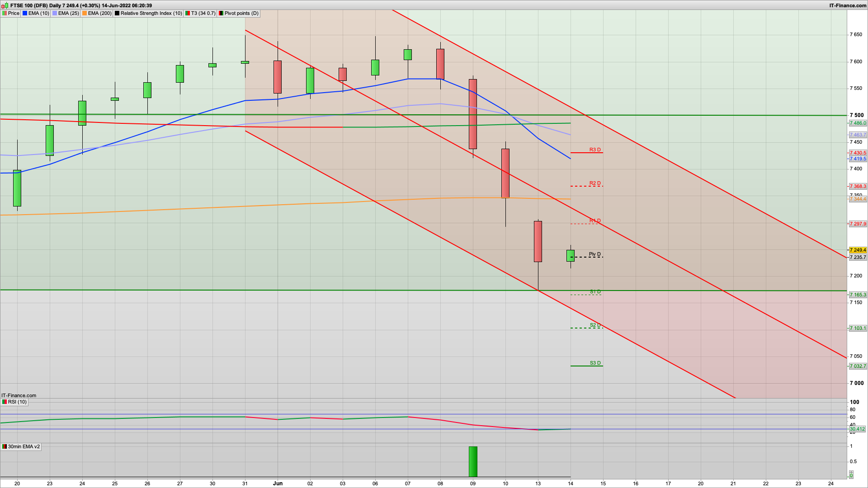Click the 30min EMA v2 panel icon
The image size is (868, 488).
[5, 446]
